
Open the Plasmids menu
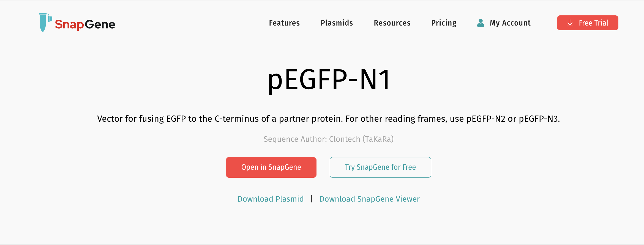[337, 23]
